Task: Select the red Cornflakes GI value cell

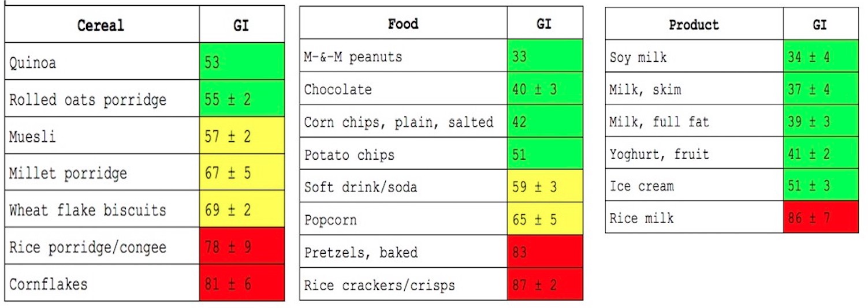Action: click(x=241, y=284)
